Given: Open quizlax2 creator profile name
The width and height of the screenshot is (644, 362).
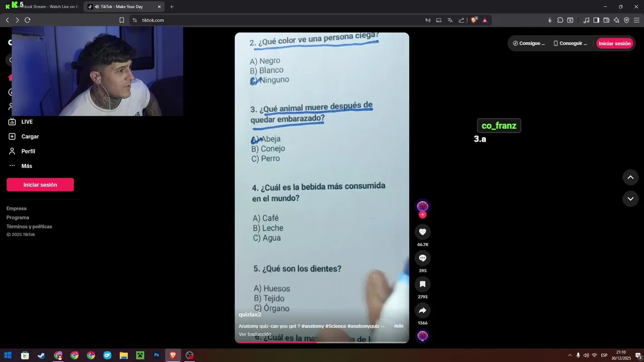Looking at the screenshot, I should click(250, 314).
